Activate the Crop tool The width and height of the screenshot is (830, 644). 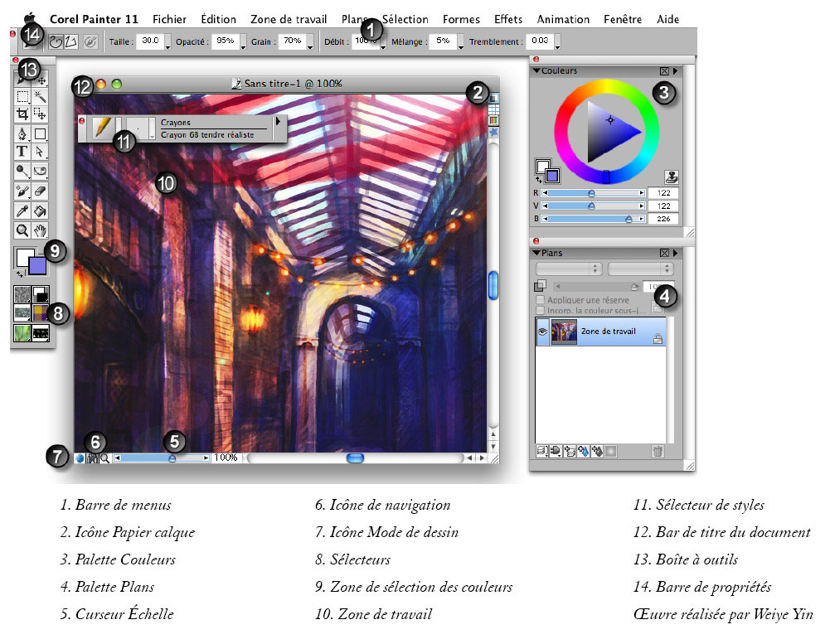tap(22, 114)
